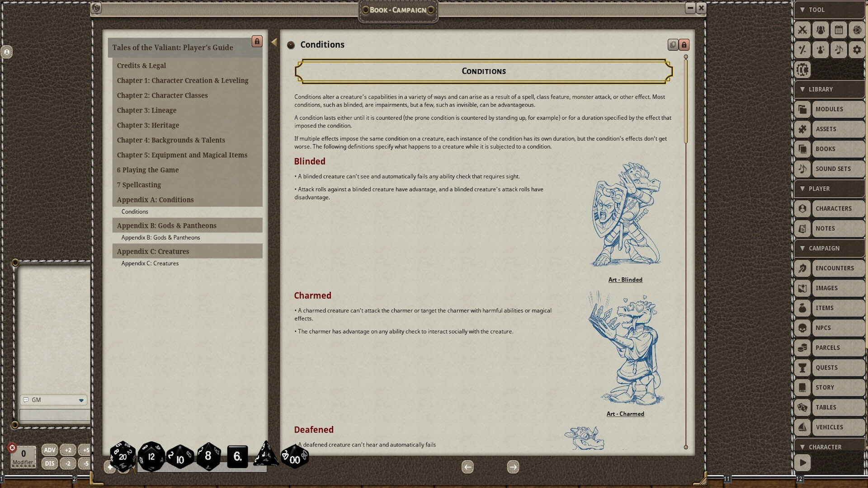
Task: Toggle the DIS disadvantage dice modifier
Action: 50,464
